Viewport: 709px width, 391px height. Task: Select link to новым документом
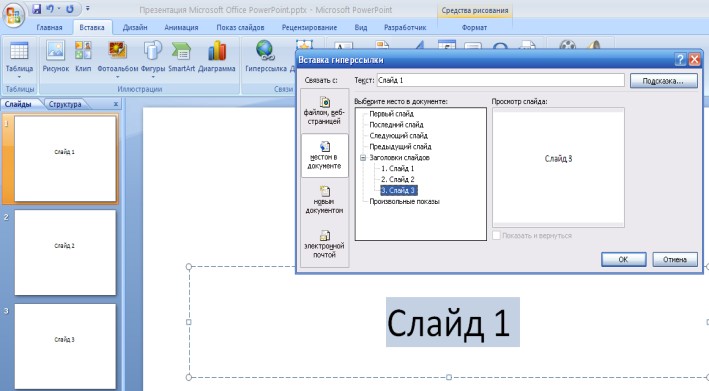(324, 200)
